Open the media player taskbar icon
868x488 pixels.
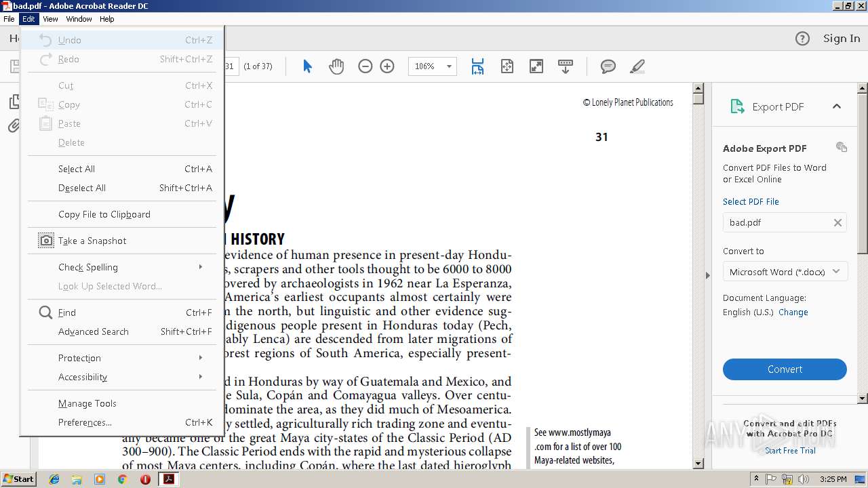point(100,479)
